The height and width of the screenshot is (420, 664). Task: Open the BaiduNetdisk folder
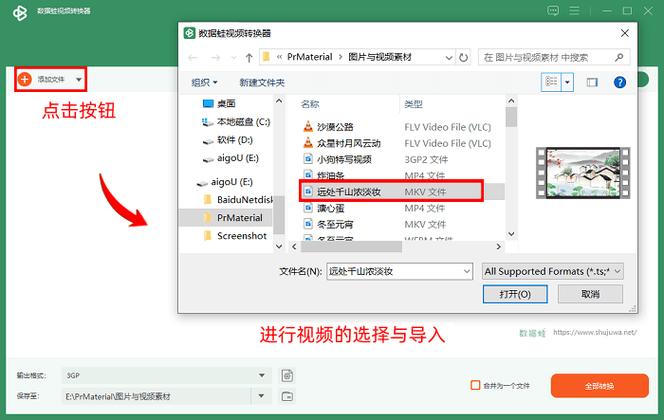click(x=238, y=199)
